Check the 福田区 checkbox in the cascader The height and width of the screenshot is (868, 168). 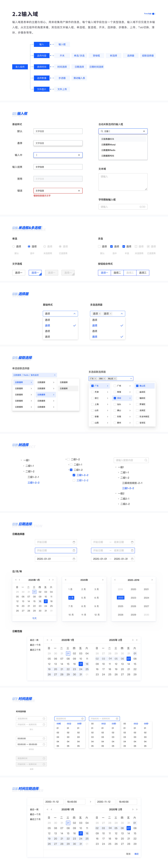(x=137, y=398)
